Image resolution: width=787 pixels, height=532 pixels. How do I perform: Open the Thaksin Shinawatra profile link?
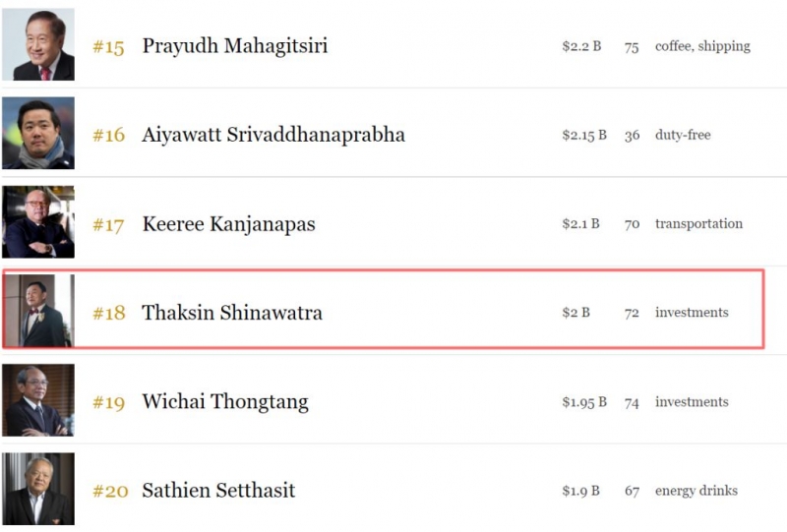tap(232, 313)
